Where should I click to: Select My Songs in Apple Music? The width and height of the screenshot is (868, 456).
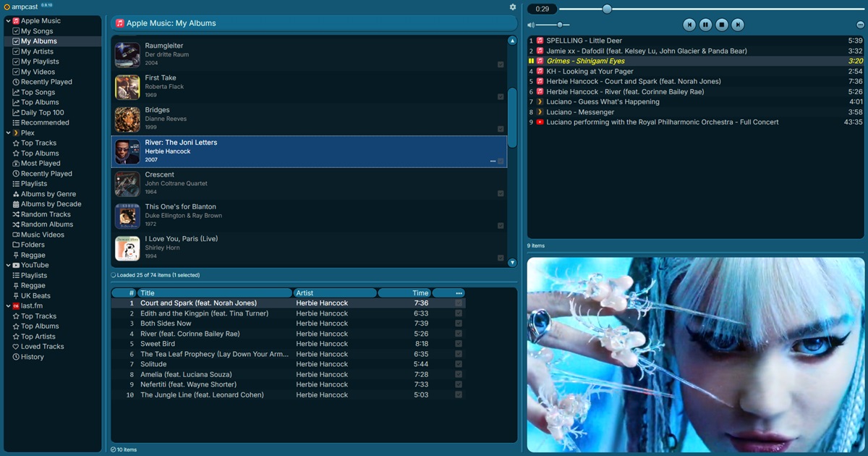(x=37, y=31)
